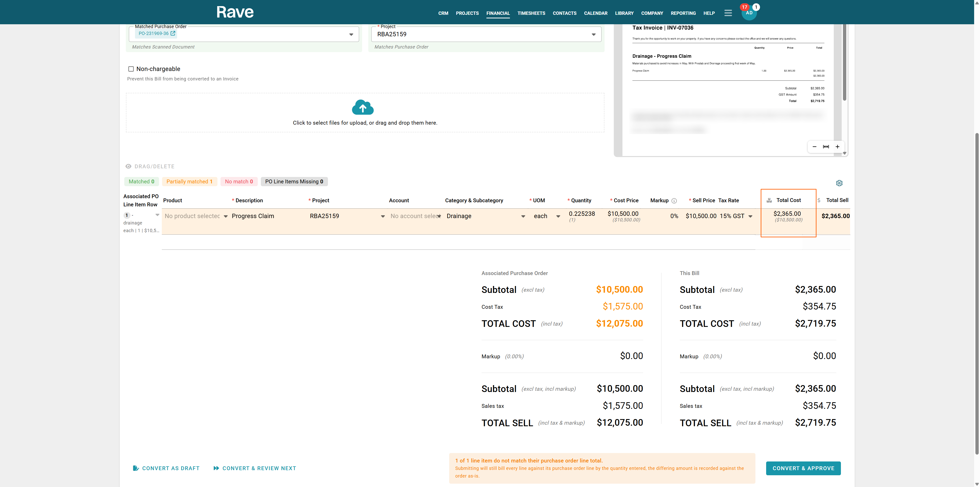Toggle the PO Line Items Missing filter
Image resolution: width=980 pixels, height=487 pixels.
click(294, 182)
